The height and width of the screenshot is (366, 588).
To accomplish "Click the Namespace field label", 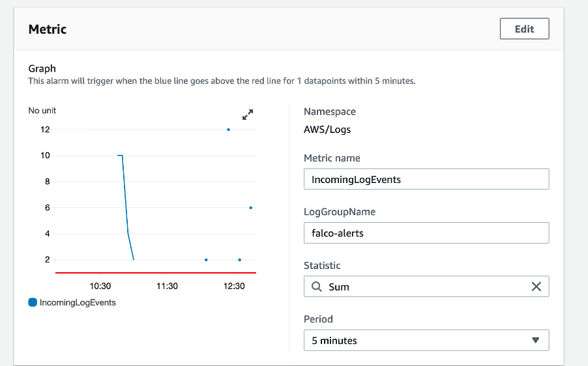I will pyautogui.click(x=330, y=111).
